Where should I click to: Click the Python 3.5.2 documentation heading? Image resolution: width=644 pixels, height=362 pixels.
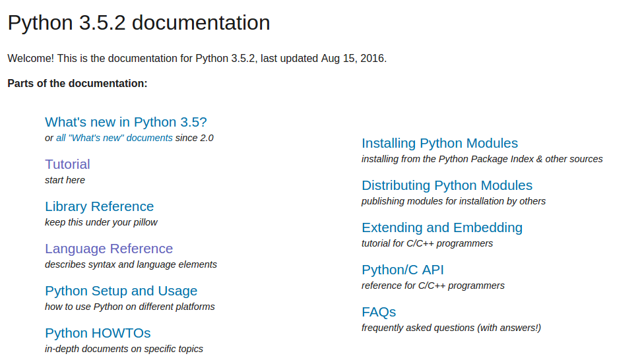pos(139,23)
